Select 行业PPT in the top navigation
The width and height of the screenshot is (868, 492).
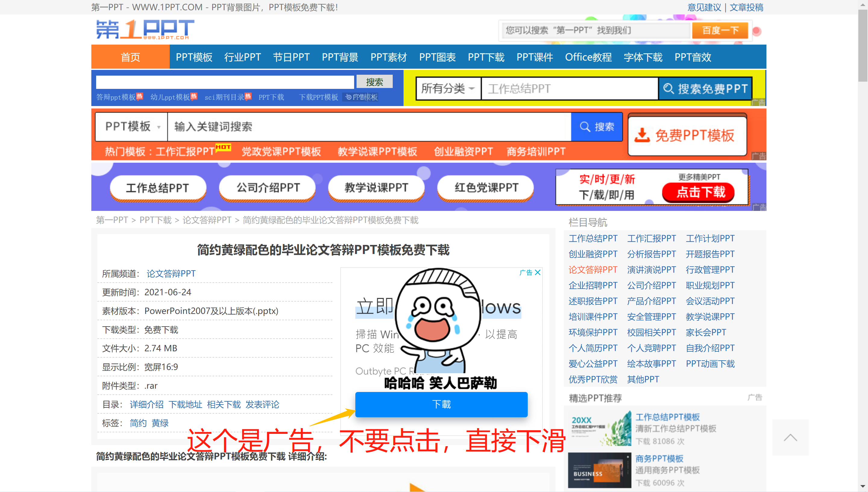[243, 57]
